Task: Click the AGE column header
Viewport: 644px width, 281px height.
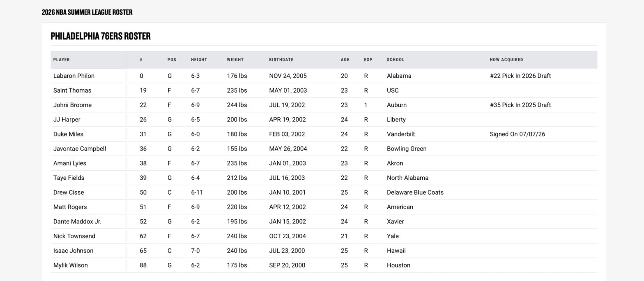Action: (345, 60)
